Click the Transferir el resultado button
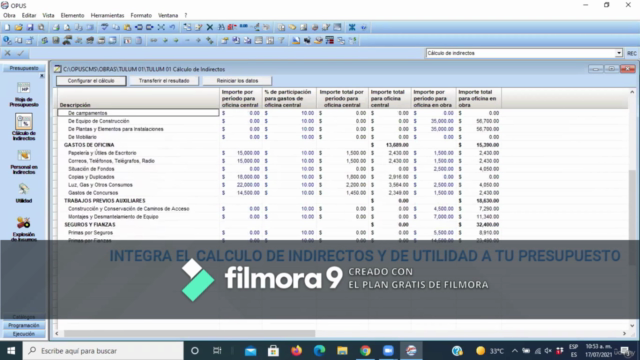 164,81
